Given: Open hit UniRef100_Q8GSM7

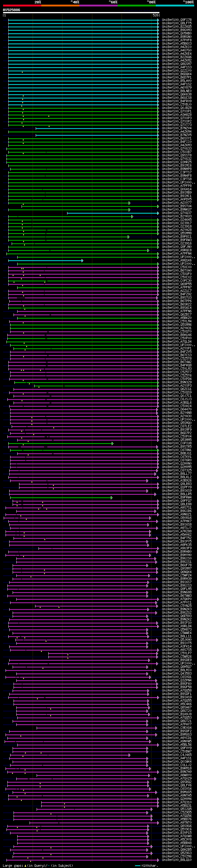Looking at the screenshot, I should pyautogui.click(x=177, y=64).
